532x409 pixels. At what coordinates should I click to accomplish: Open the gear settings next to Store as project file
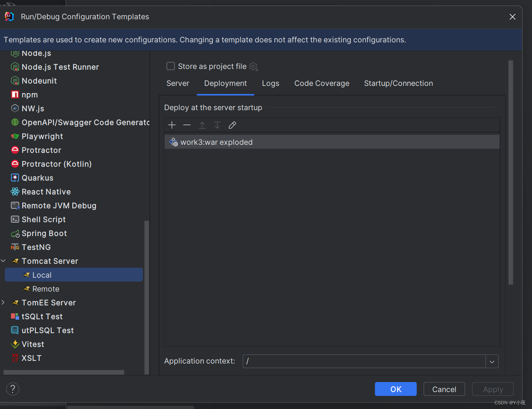point(253,67)
